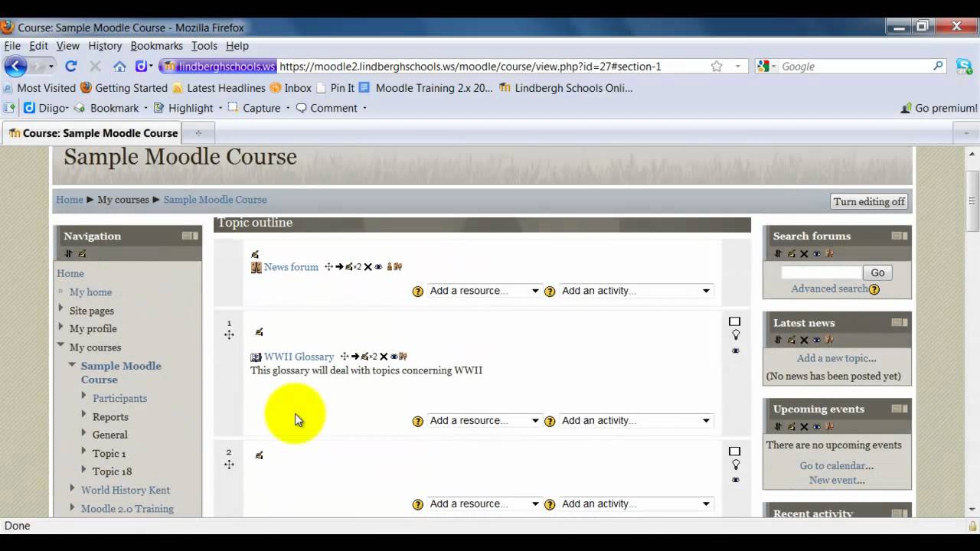Hide WWII Glossary using its eye icon
The height and width of the screenshot is (551, 980).
(x=394, y=357)
